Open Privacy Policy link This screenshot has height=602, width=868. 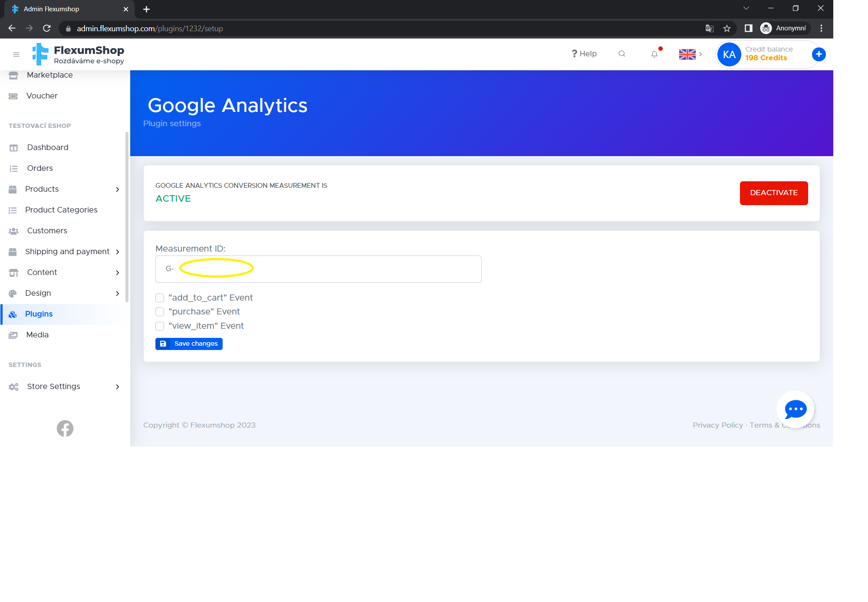pos(717,425)
